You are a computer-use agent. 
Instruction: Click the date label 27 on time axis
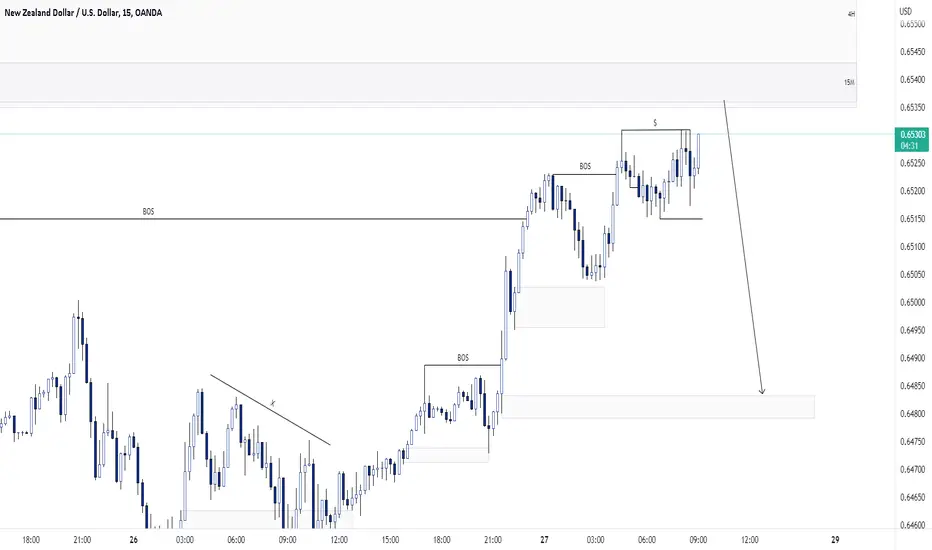click(x=544, y=540)
